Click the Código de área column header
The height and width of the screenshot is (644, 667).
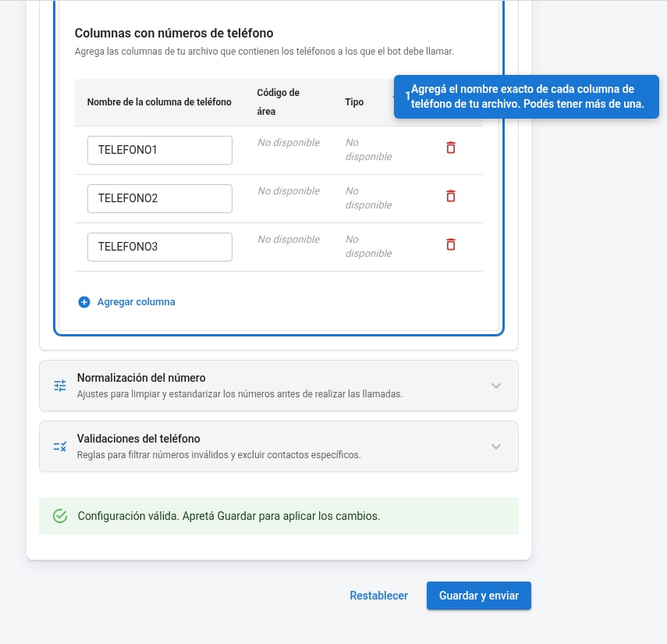point(279,102)
